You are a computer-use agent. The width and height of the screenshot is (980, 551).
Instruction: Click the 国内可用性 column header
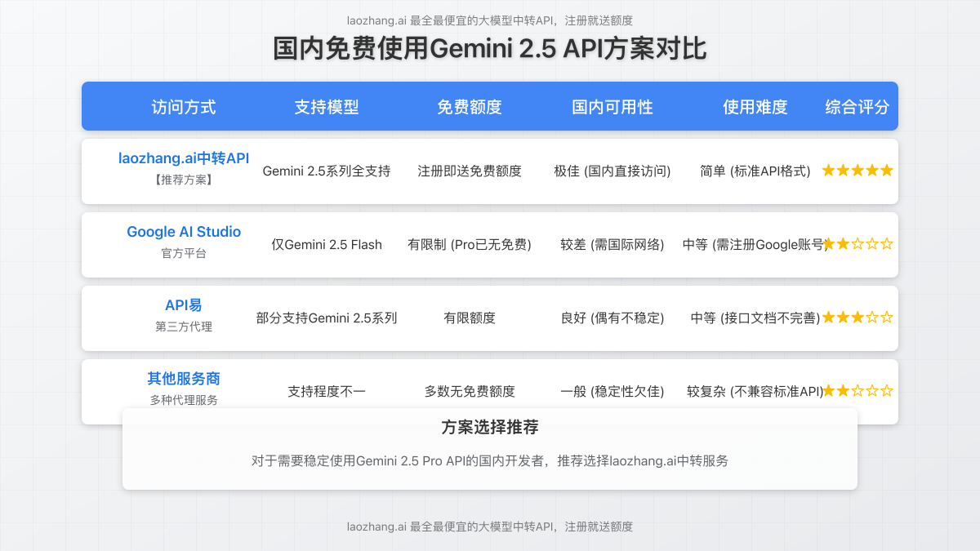(x=612, y=107)
